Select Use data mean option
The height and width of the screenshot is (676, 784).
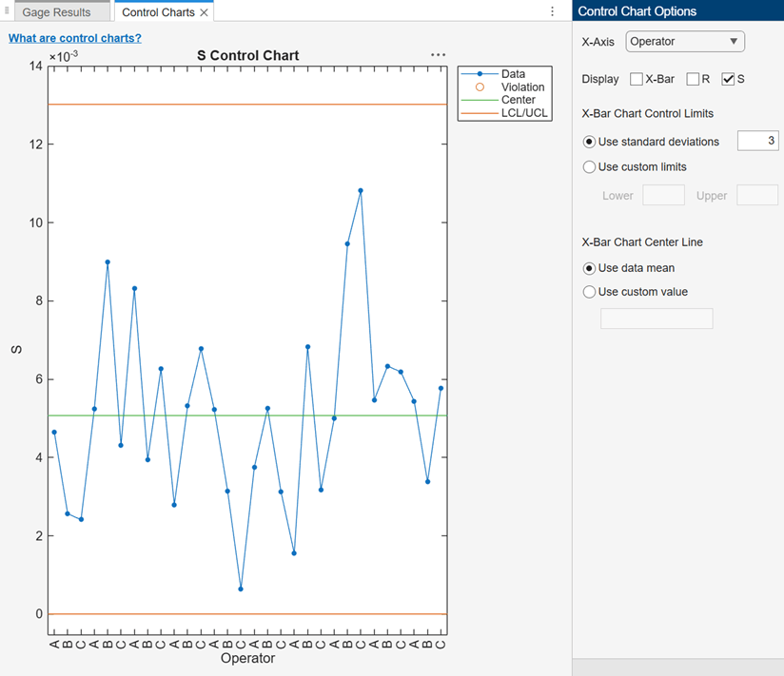coord(589,268)
